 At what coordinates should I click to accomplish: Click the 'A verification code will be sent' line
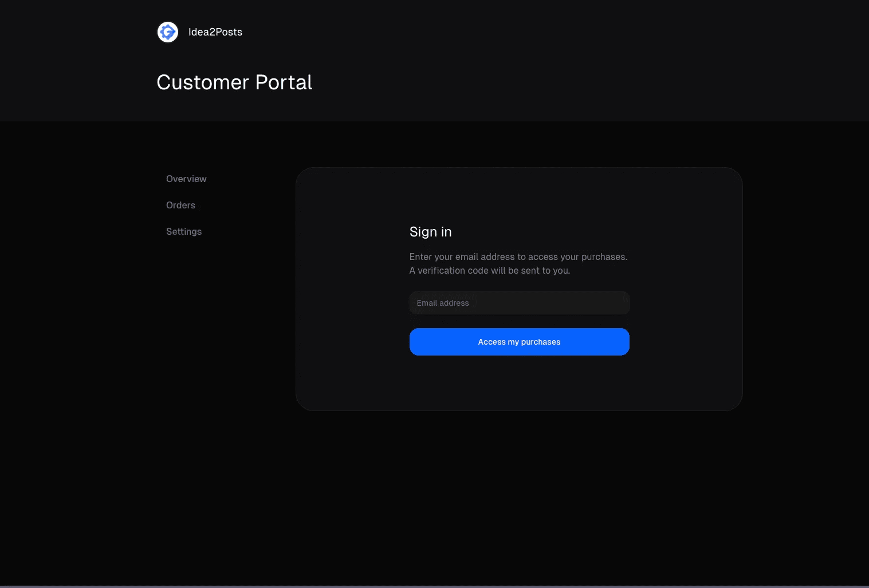(x=489, y=270)
